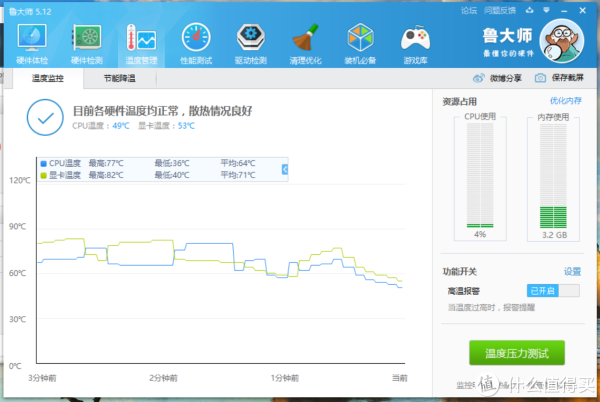This screenshot has height=402, width=600.
Task: Click graphics card temperature value 53℃
Action: (x=186, y=126)
